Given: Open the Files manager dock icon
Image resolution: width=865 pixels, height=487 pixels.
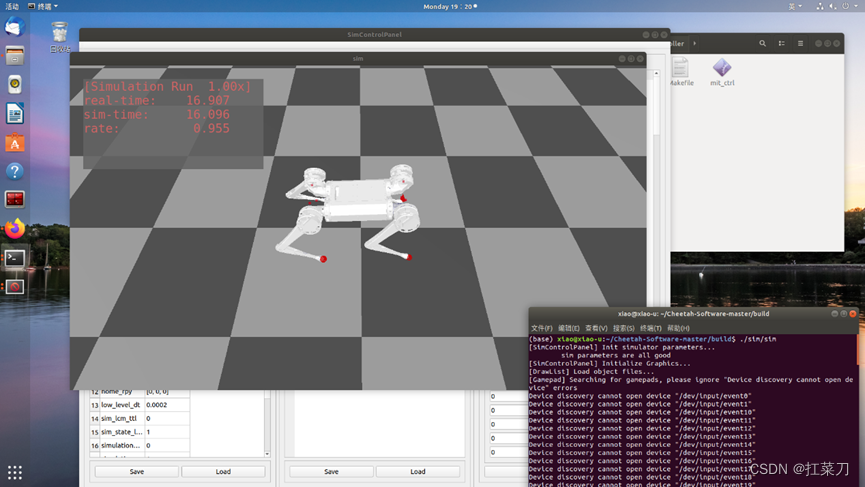Looking at the screenshot, I should pos(15,56).
